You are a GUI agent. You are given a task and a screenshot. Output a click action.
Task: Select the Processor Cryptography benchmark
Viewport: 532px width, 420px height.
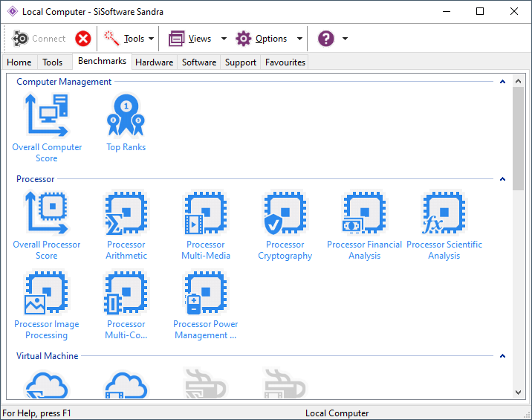285,225
